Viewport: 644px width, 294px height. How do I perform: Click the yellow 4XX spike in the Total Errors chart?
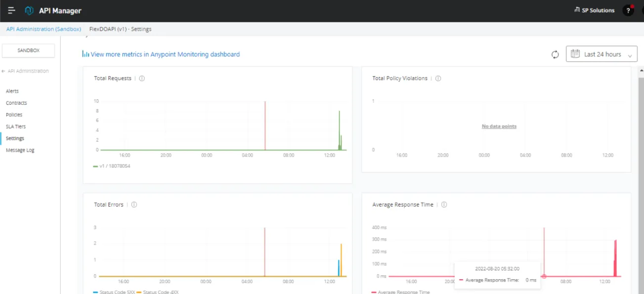[342, 260]
